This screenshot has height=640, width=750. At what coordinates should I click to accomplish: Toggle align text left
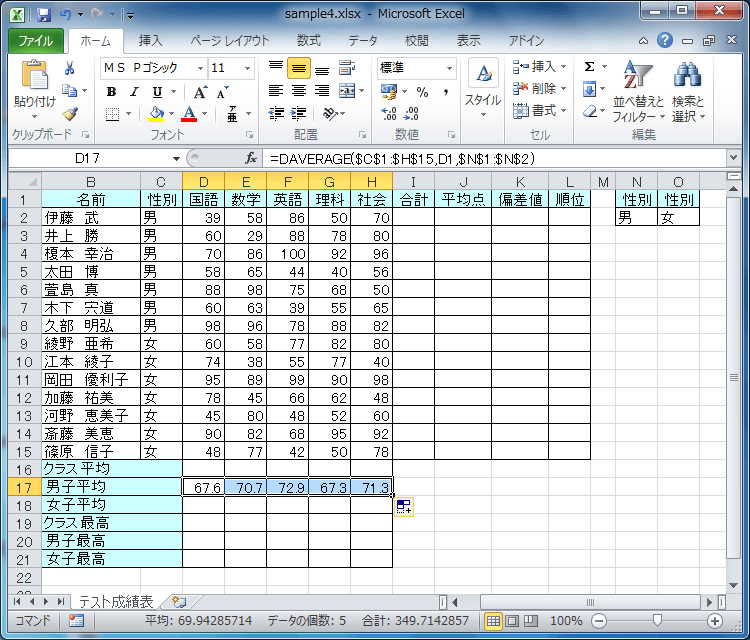276,91
